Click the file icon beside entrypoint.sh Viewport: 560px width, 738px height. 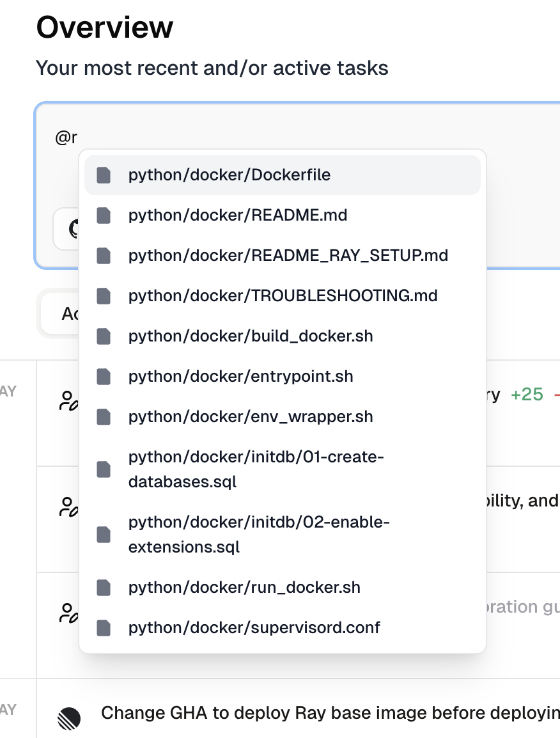tap(103, 377)
